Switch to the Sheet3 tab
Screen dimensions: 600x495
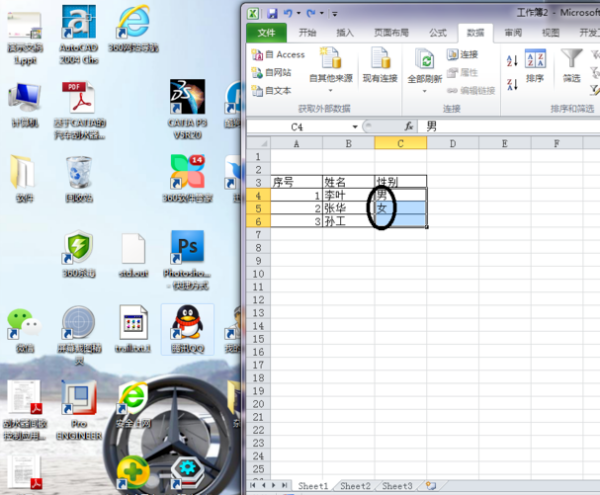(397, 486)
